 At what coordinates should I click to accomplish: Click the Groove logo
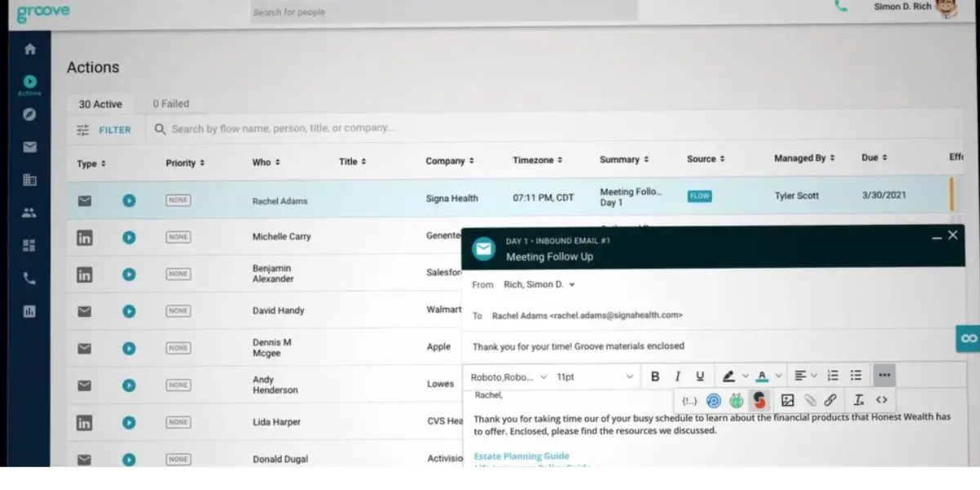pyautogui.click(x=42, y=13)
